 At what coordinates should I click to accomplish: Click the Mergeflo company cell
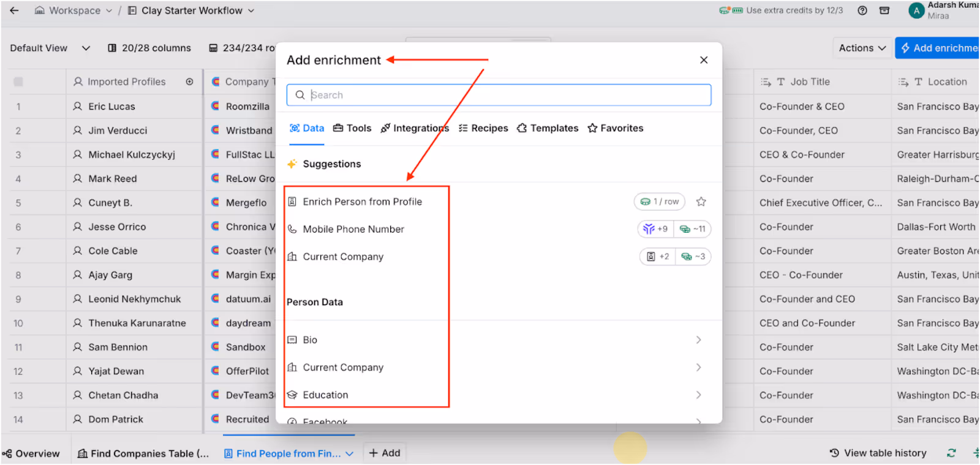tap(241, 203)
